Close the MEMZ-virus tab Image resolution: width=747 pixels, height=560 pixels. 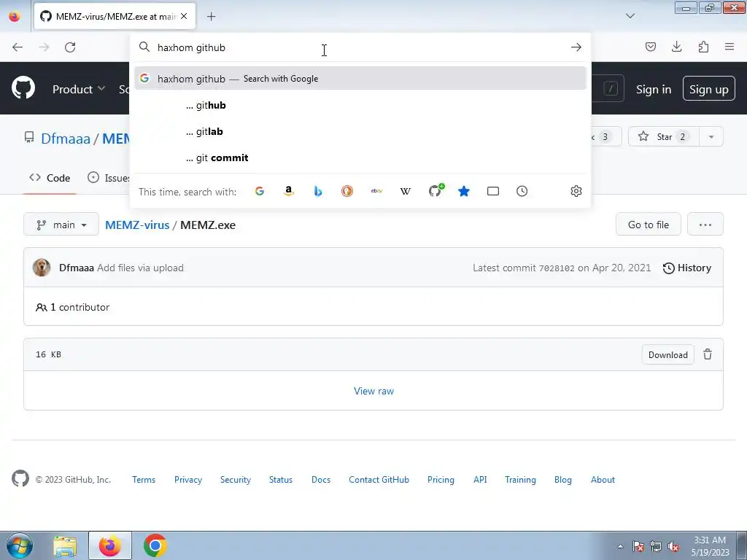coord(184,16)
